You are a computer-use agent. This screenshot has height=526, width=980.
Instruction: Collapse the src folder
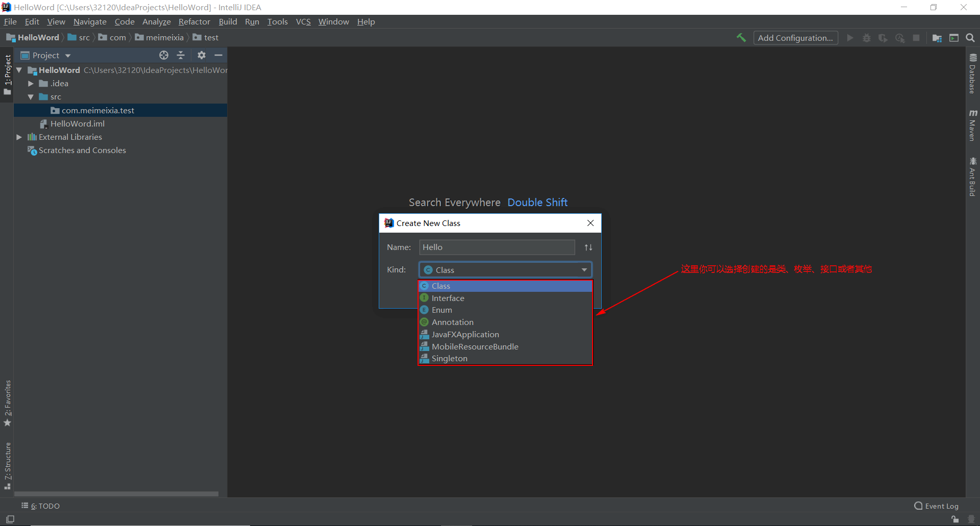point(31,96)
